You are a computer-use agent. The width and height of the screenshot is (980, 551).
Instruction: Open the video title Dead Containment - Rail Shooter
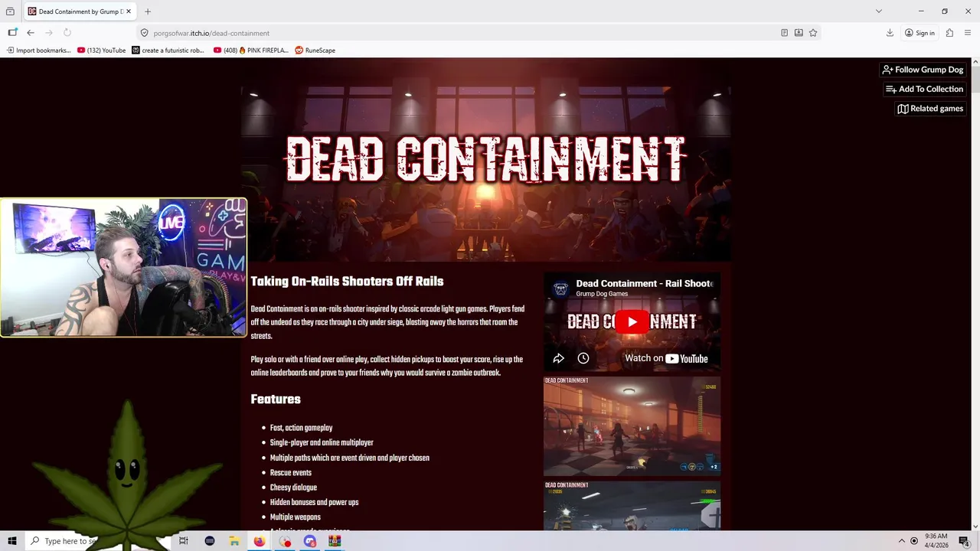(x=645, y=283)
